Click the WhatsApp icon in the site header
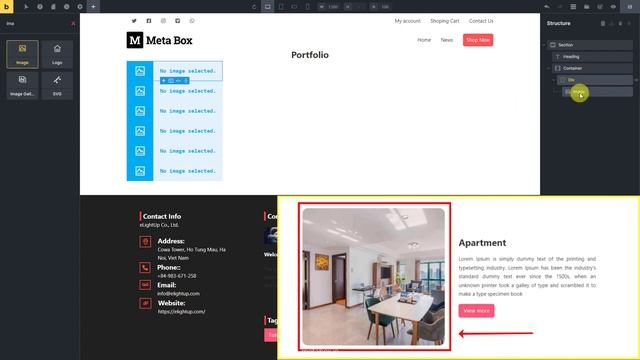This screenshot has height=360, width=640. (192, 21)
